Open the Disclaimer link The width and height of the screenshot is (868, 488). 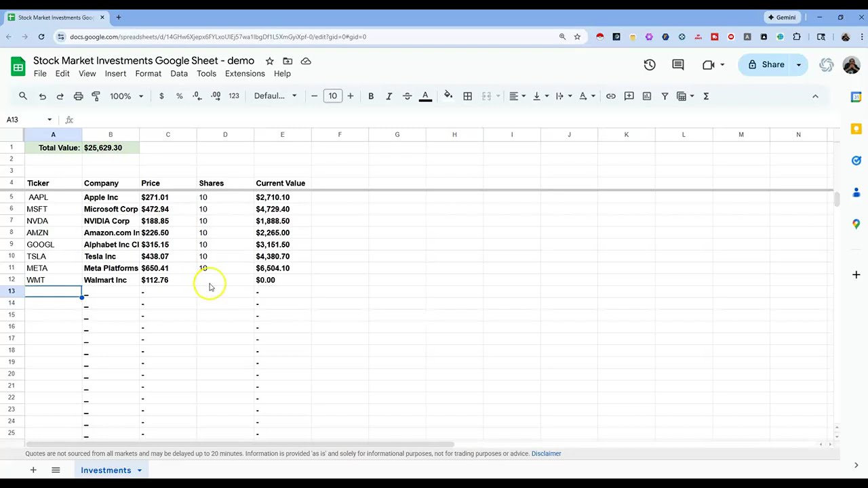[546, 453]
